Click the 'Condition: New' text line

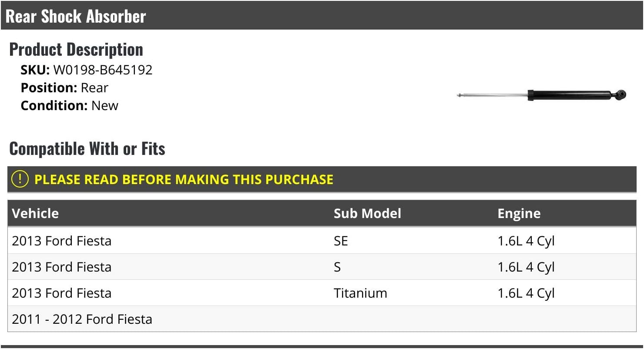click(70, 106)
